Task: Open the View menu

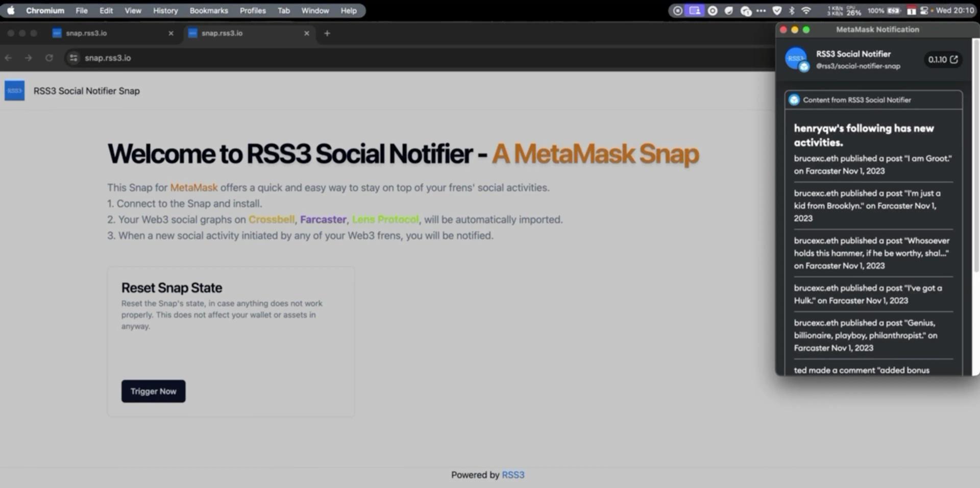Action: click(x=133, y=10)
